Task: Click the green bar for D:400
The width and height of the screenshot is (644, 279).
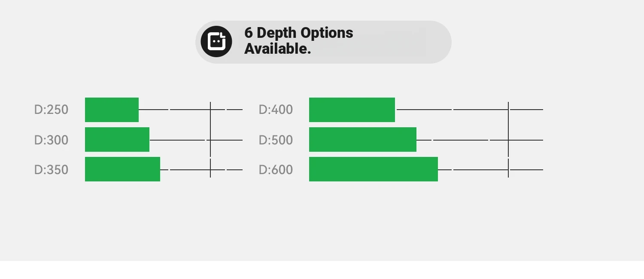Action: [352, 110]
